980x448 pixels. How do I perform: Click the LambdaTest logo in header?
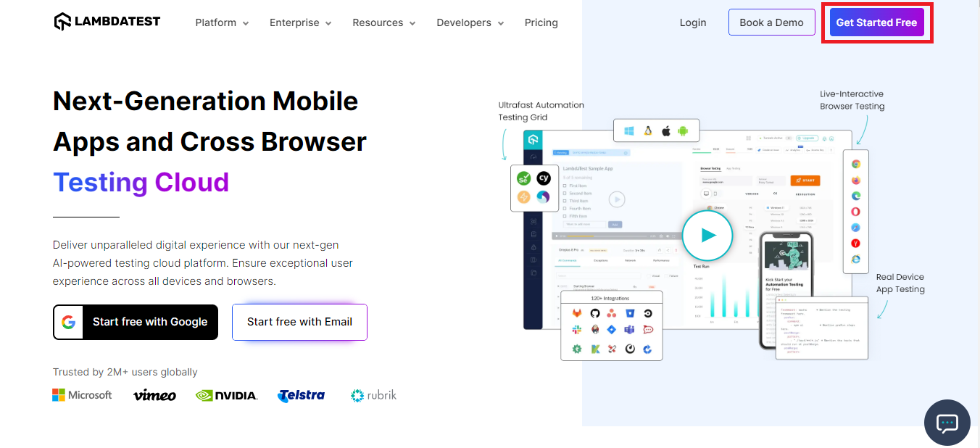[x=107, y=22]
